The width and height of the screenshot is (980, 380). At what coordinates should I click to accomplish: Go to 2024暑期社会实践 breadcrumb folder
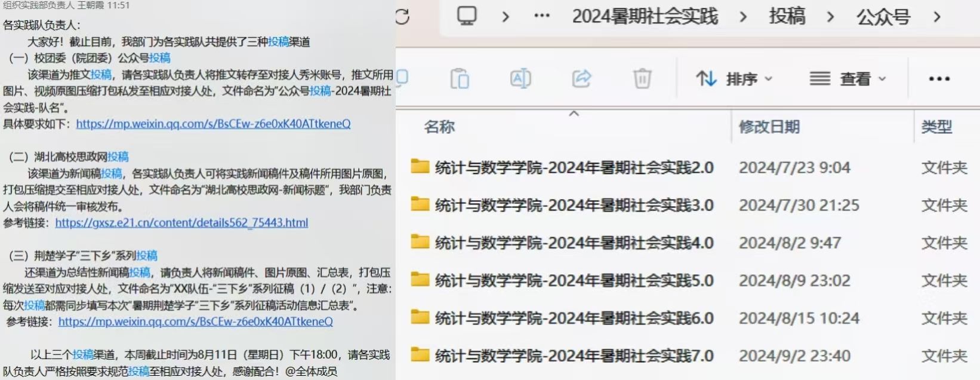tap(645, 17)
